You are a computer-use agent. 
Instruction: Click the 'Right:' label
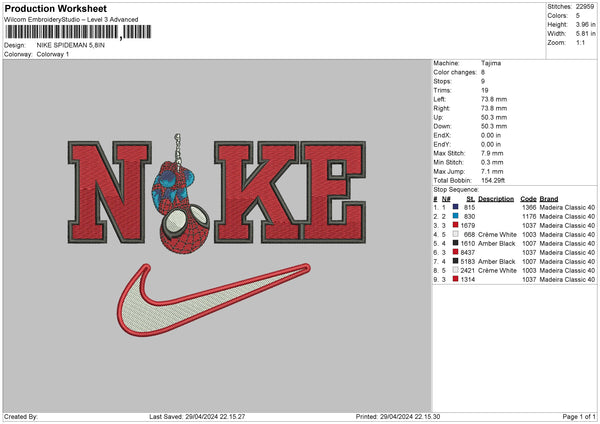coord(442,108)
